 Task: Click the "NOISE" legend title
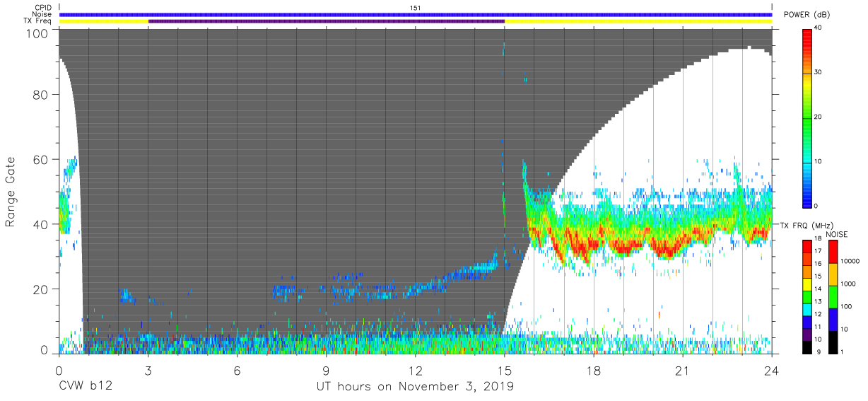(836, 234)
